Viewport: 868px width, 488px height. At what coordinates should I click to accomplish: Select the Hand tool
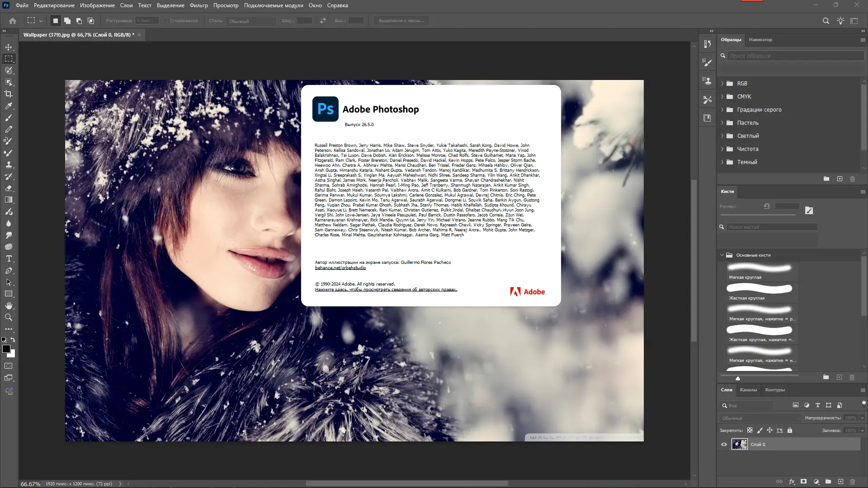click(x=9, y=306)
